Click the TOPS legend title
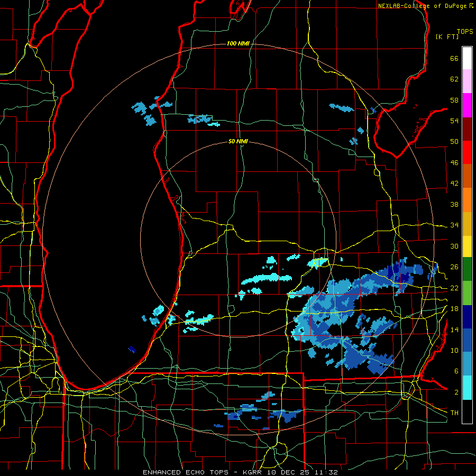Viewport: 476px width, 476px height. tap(465, 32)
